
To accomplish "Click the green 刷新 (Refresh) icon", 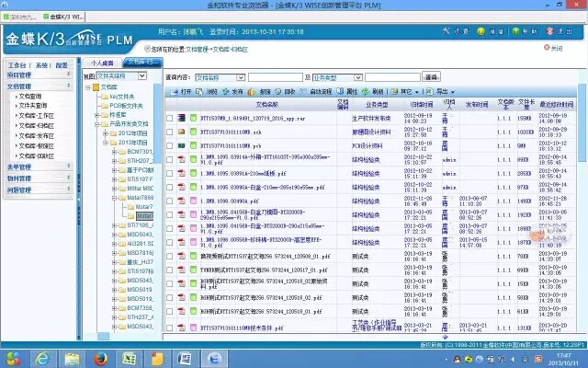I will point(366,92).
